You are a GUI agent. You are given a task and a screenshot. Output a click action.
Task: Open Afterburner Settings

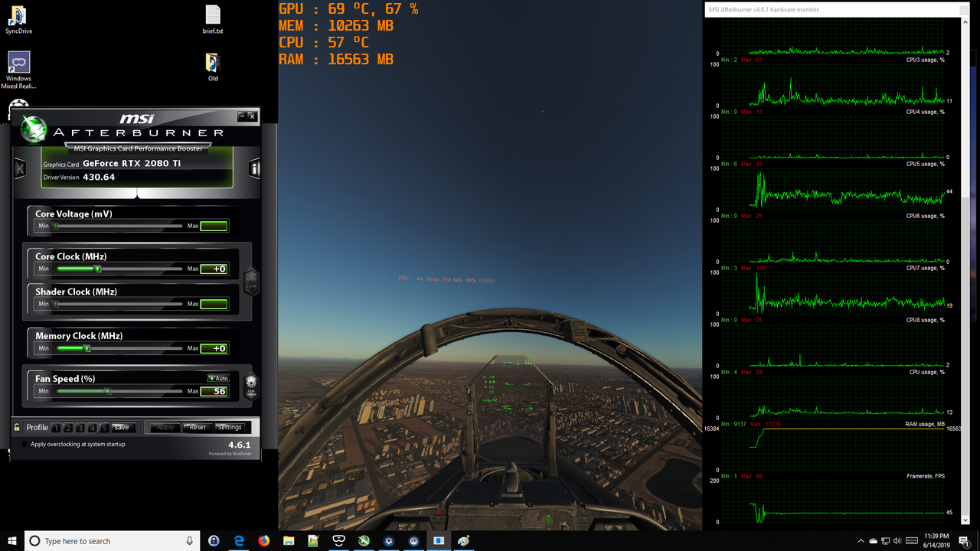[230, 428]
